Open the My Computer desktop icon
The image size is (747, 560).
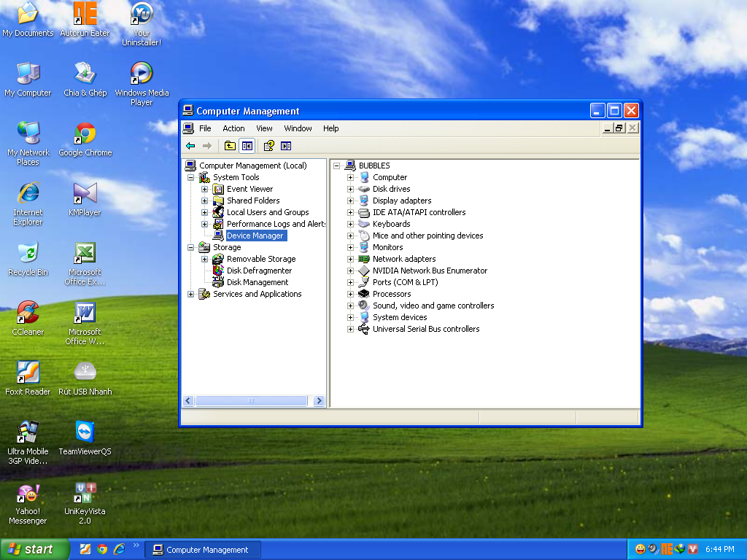(x=28, y=79)
